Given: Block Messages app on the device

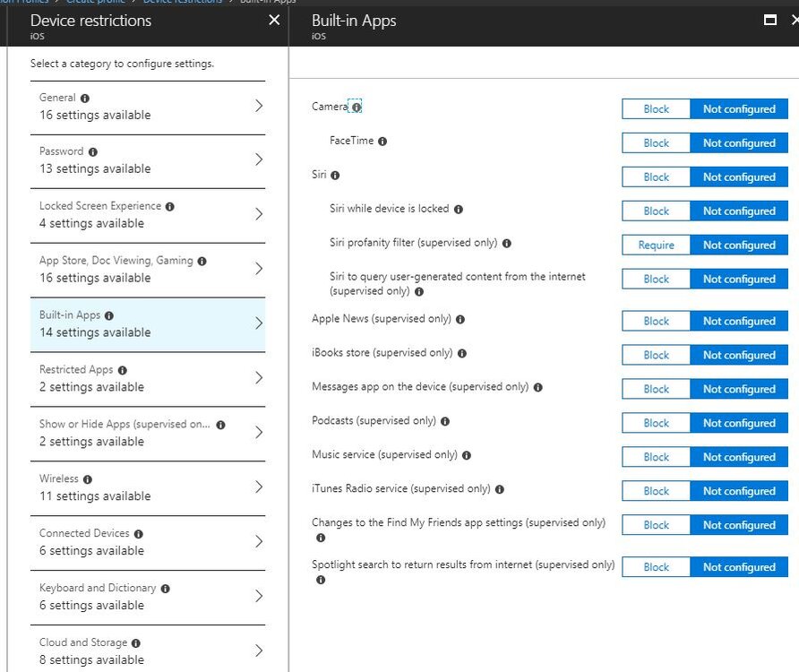Looking at the screenshot, I should [x=656, y=389].
